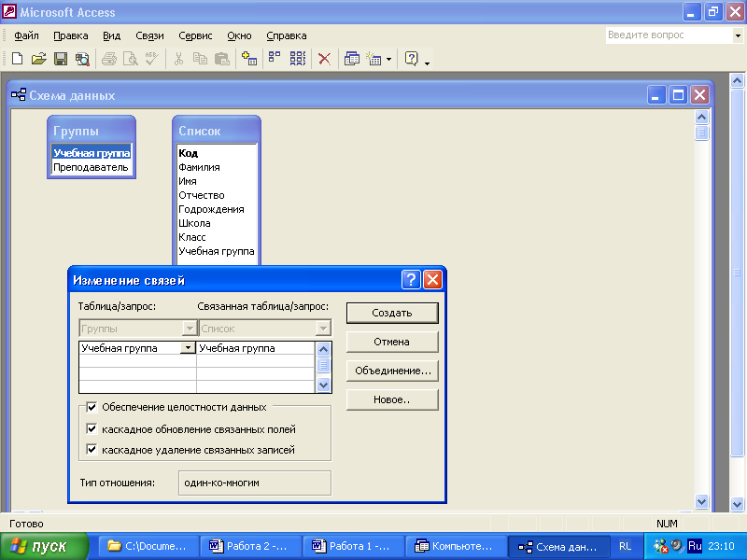This screenshot has width=747, height=560.
Task: Open the Сервис menu
Action: click(x=195, y=35)
